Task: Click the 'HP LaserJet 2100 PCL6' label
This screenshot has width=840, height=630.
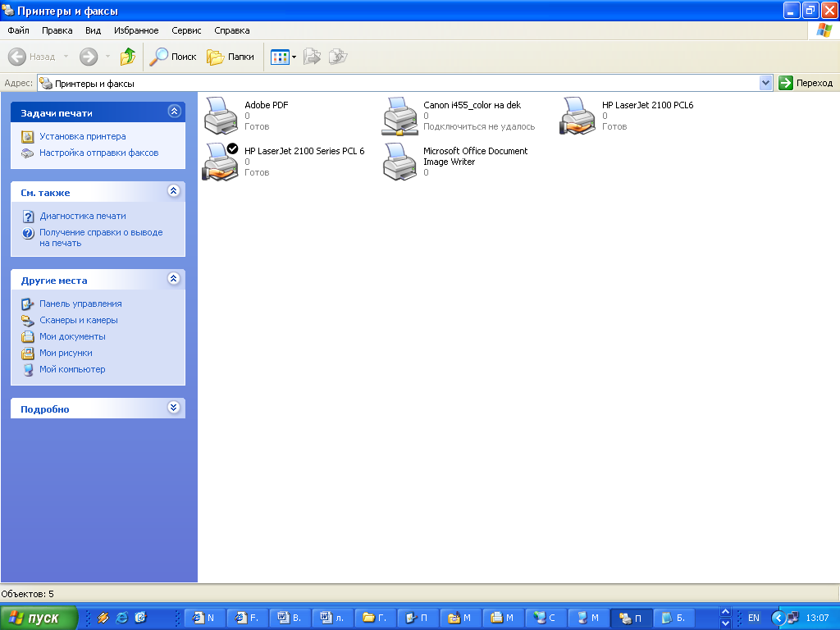Action: tap(648, 105)
